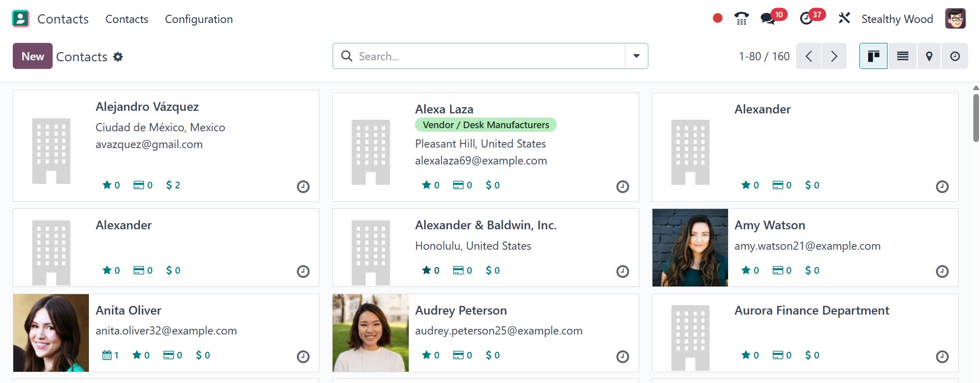Expand the search options dropdown arrow
This screenshot has width=980, height=383.
[636, 56]
